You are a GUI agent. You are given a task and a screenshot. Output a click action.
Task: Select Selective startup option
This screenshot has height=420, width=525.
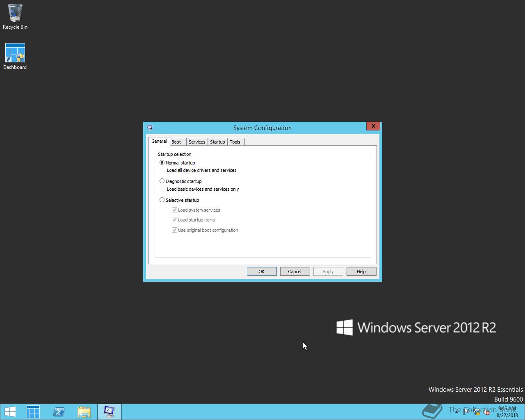tap(179, 200)
